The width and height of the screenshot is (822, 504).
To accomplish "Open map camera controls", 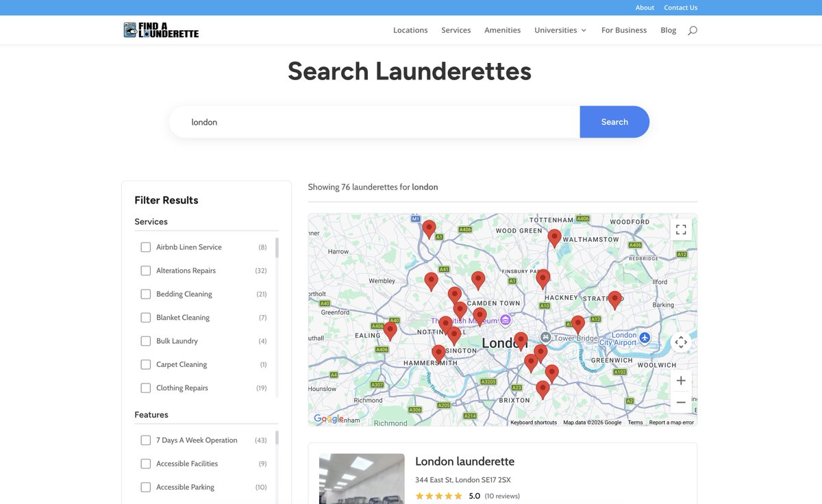I will [681, 342].
